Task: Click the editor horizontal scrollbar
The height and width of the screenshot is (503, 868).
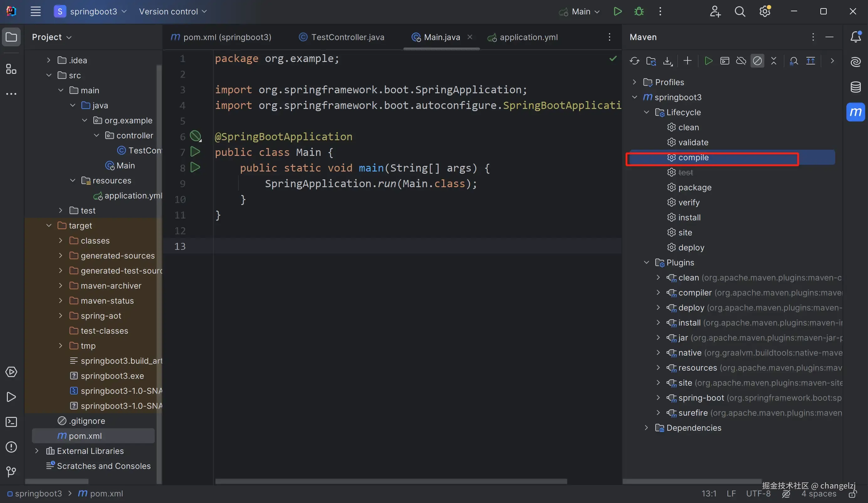Action: coord(391,481)
